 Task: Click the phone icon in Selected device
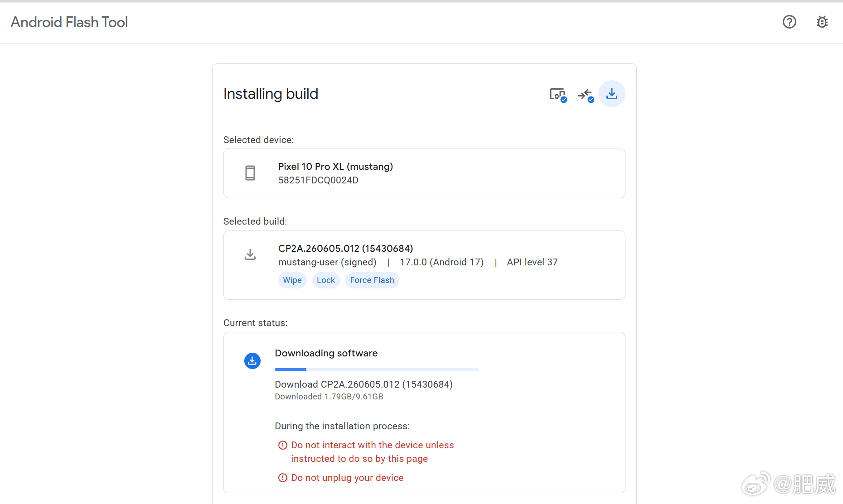click(250, 173)
